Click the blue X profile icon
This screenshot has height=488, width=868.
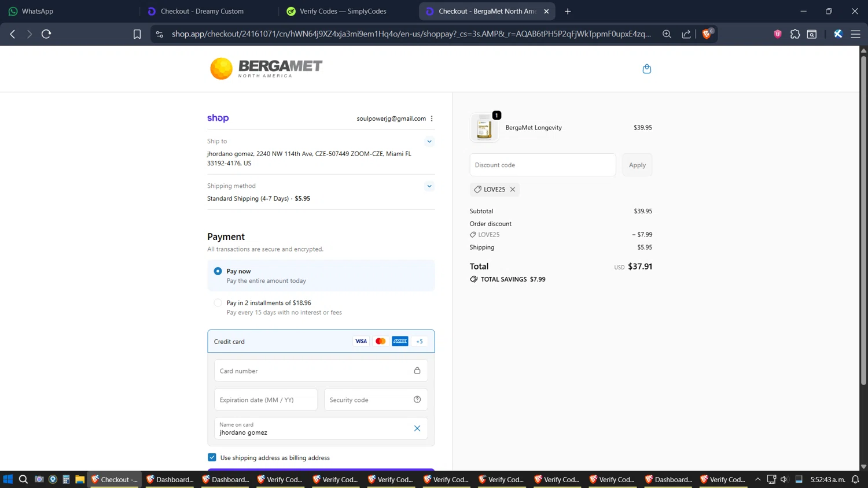(838, 34)
